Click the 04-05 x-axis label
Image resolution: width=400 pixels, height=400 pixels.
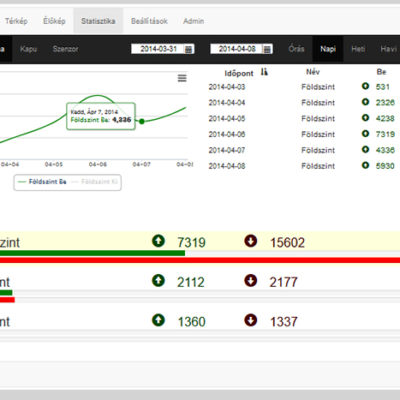[x=54, y=164]
